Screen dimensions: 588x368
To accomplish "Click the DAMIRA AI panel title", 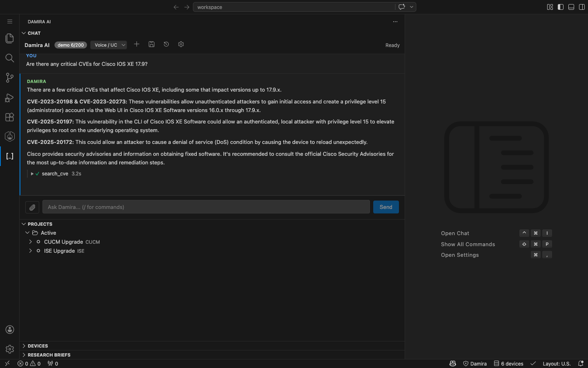I will [39, 22].
